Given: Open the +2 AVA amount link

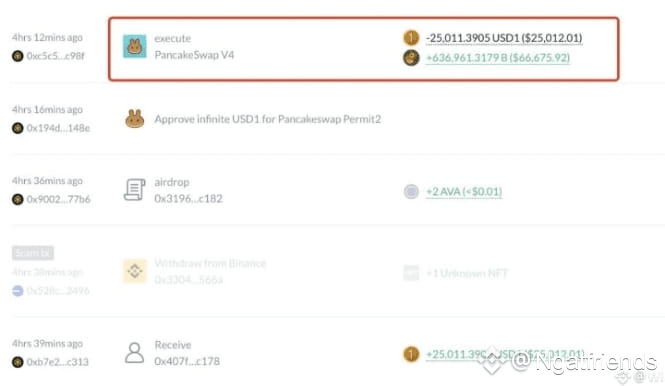Looking at the screenshot, I should point(464,192).
